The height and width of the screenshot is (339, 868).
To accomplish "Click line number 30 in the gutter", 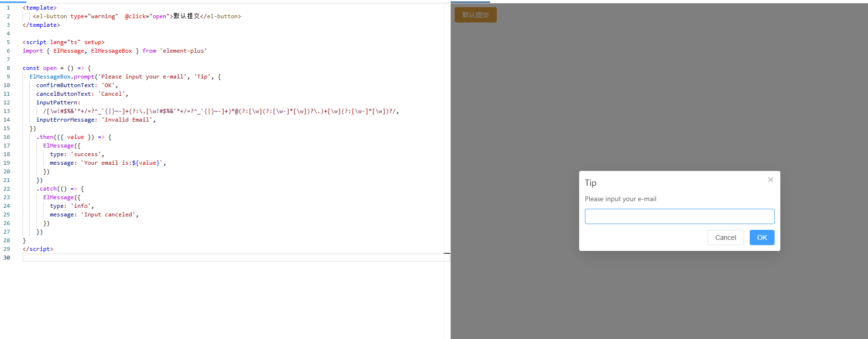I will pyautogui.click(x=7, y=258).
